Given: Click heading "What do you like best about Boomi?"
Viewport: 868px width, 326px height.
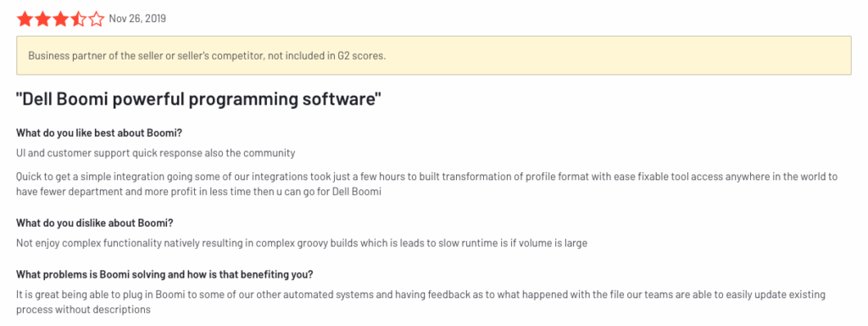Looking at the screenshot, I should pos(99,133).
